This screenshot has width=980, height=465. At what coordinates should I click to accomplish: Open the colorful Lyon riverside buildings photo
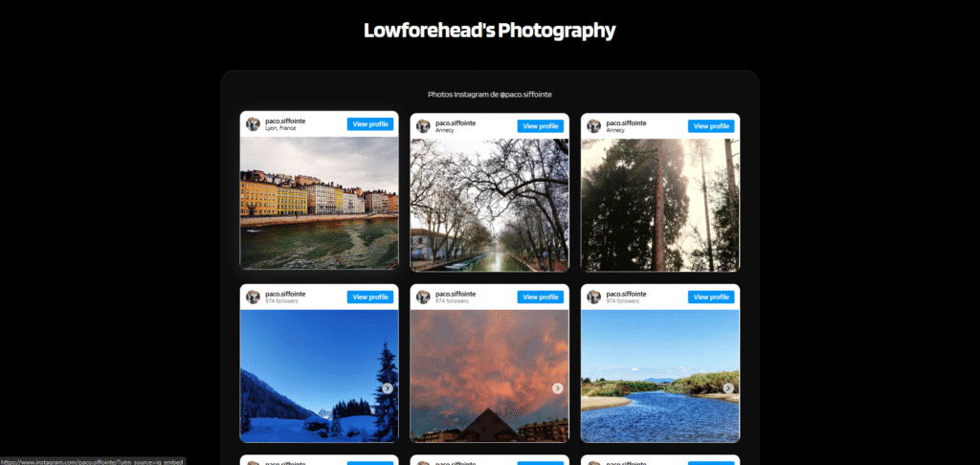[320, 203]
